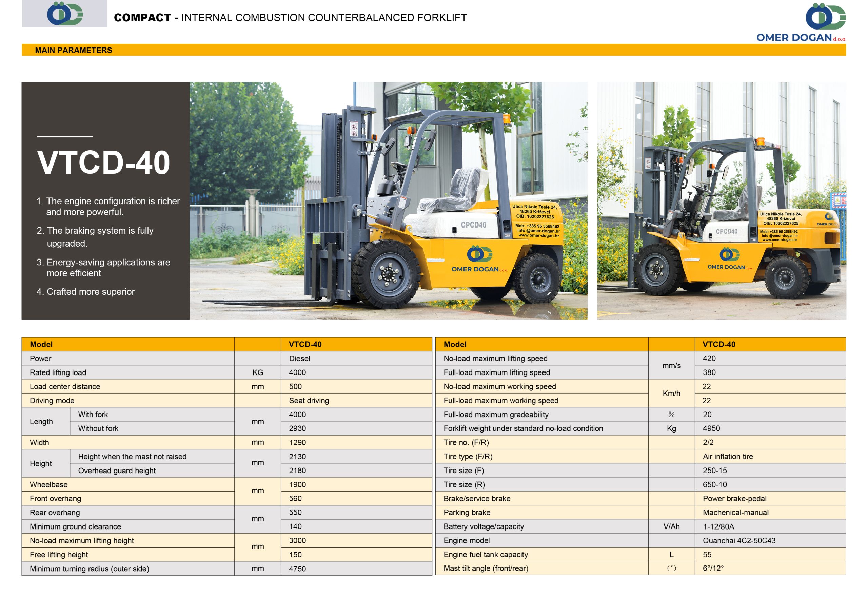Click the Tire type Air inflation tire cell
The image size is (868, 614).
tap(770, 456)
